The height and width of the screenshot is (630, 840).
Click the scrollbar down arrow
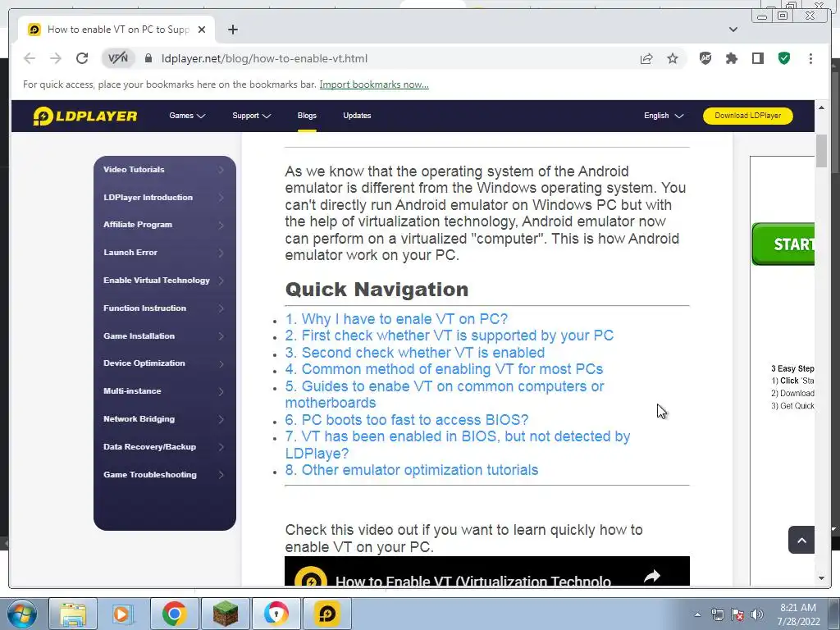click(x=822, y=578)
